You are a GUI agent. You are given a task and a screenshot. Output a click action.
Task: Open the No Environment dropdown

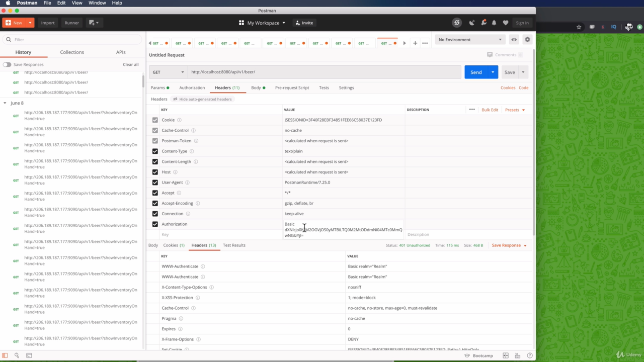469,40
